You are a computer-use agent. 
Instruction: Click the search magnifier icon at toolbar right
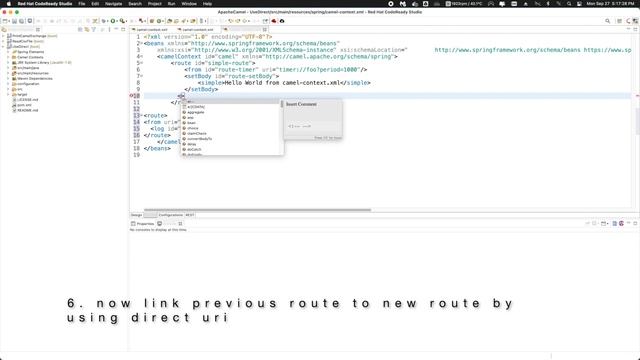coord(607,21)
